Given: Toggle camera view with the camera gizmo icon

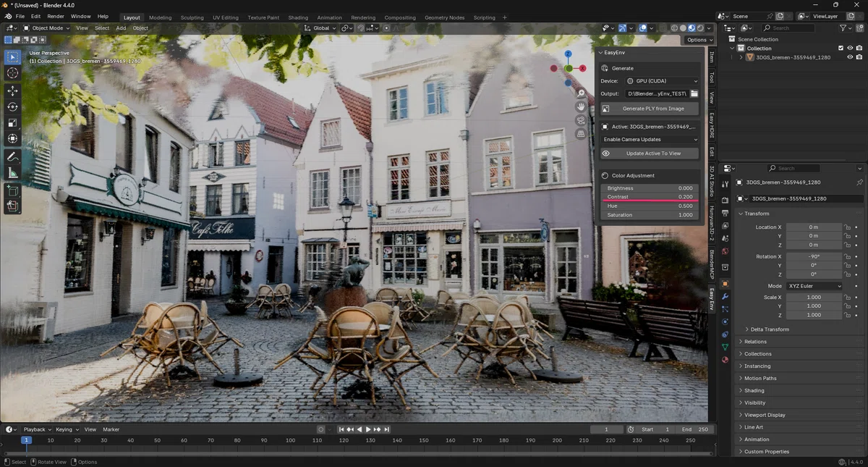Looking at the screenshot, I should tap(581, 120).
